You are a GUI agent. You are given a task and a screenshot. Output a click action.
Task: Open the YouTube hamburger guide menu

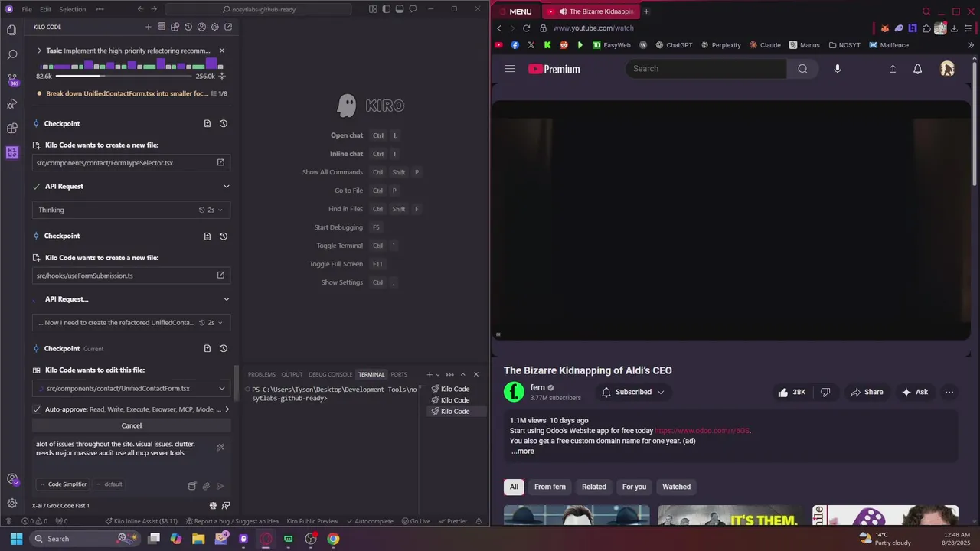(510, 69)
